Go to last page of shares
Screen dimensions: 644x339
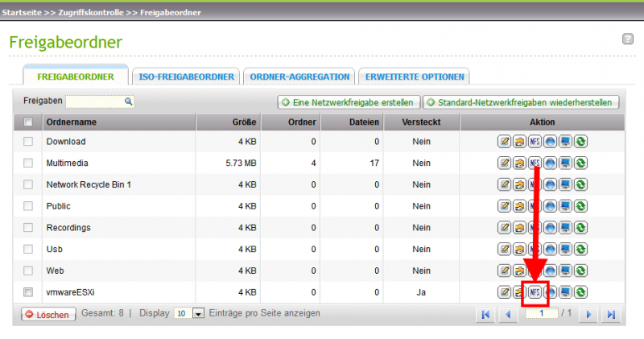(x=611, y=314)
